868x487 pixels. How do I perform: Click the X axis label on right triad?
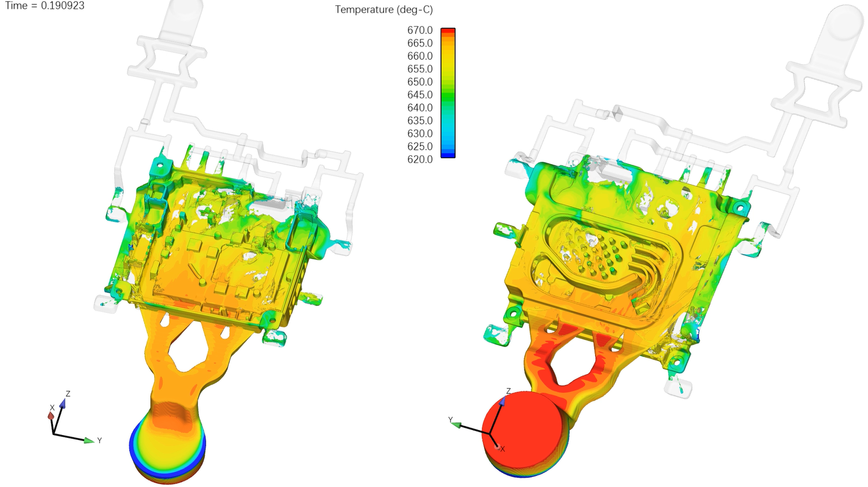pos(503,449)
